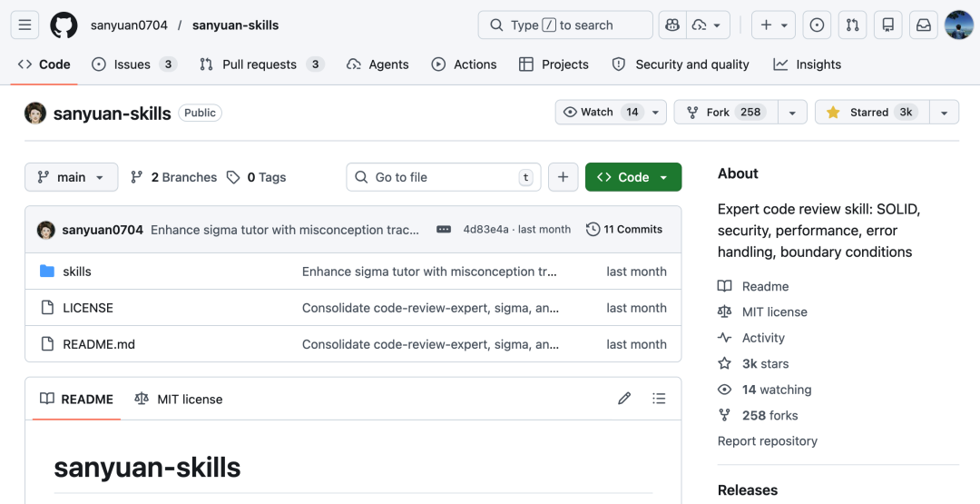Image resolution: width=980 pixels, height=504 pixels.
Task: Open the skills folder
Action: [77, 272]
